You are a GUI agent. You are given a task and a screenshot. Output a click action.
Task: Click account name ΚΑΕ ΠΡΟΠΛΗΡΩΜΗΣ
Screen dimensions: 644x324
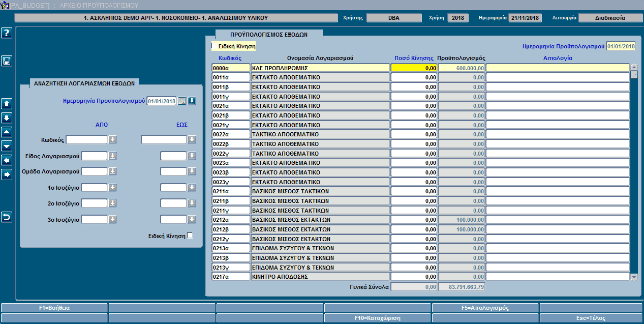[x=321, y=68]
